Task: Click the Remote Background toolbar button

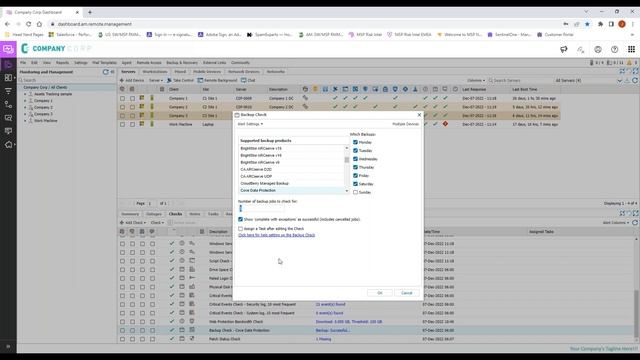Action: coord(218,80)
